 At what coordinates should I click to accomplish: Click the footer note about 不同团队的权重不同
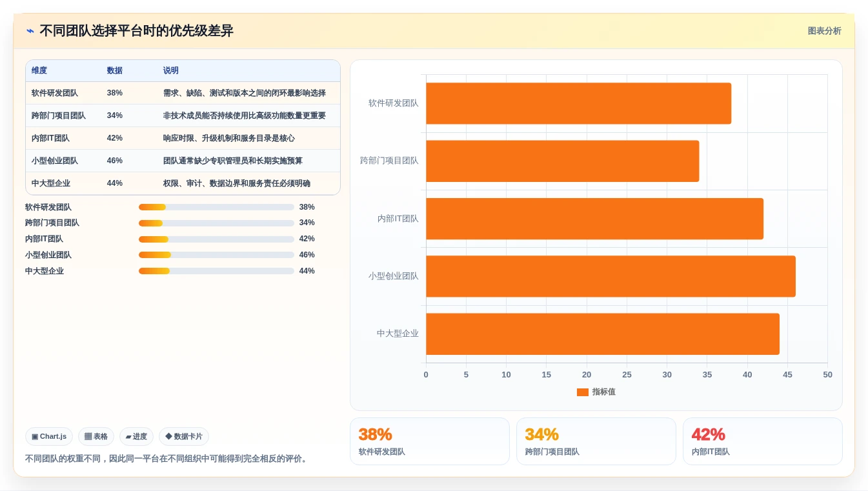click(x=168, y=459)
